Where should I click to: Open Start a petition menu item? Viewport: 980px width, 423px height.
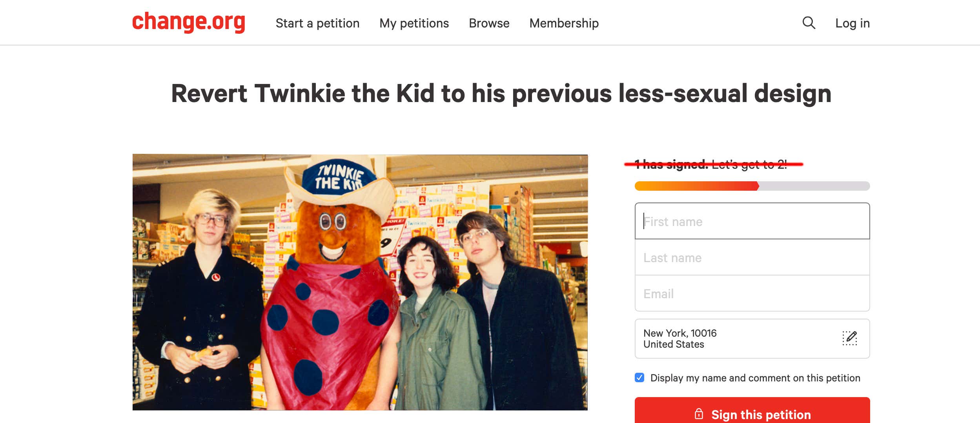pos(317,23)
